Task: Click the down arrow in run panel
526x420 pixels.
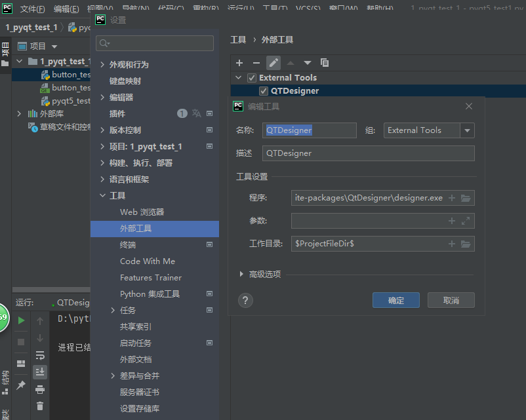Action: point(40,338)
